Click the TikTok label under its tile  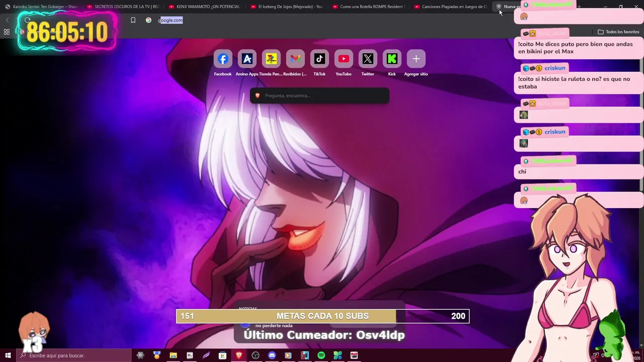(x=319, y=74)
